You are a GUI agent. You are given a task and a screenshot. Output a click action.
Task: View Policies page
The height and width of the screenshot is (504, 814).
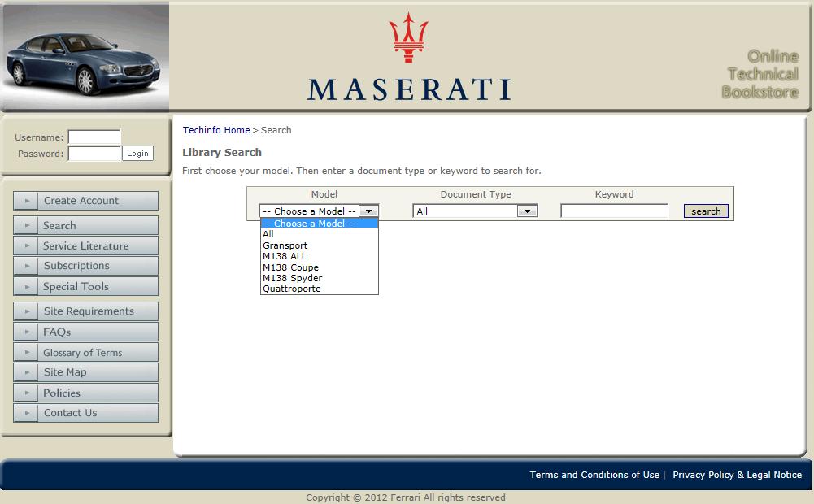click(x=85, y=393)
